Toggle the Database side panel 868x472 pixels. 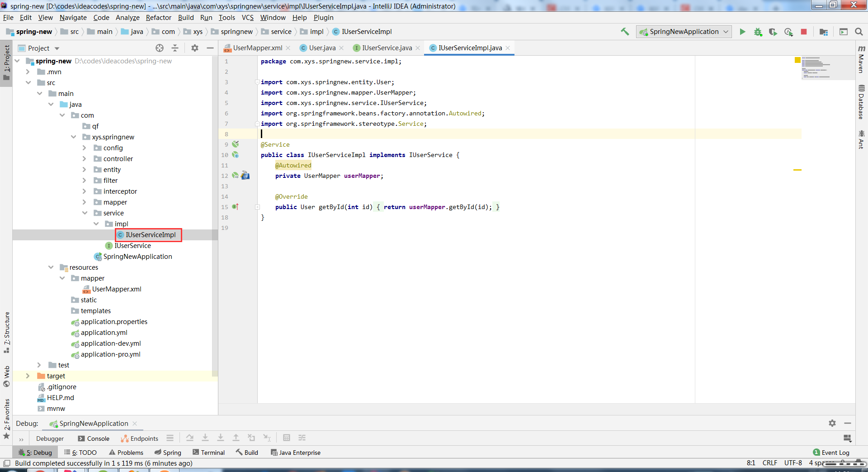click(862, 102)
